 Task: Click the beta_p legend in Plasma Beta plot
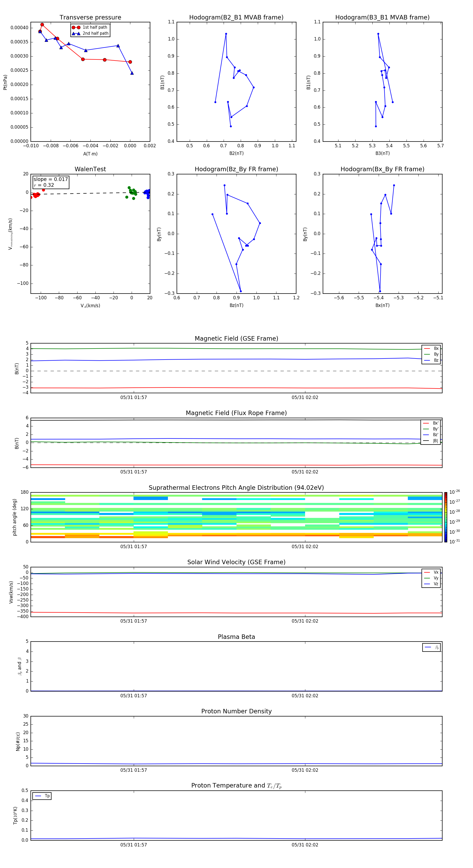tap(431, 647)
